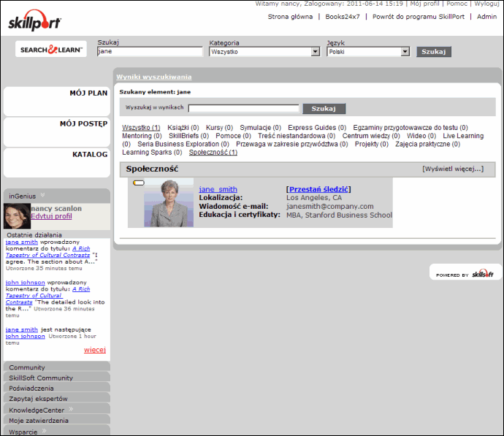This screenshot has height=436, width=504.
Task: Click jane_smith's profile picture
Action: click(x=169, y=202)
